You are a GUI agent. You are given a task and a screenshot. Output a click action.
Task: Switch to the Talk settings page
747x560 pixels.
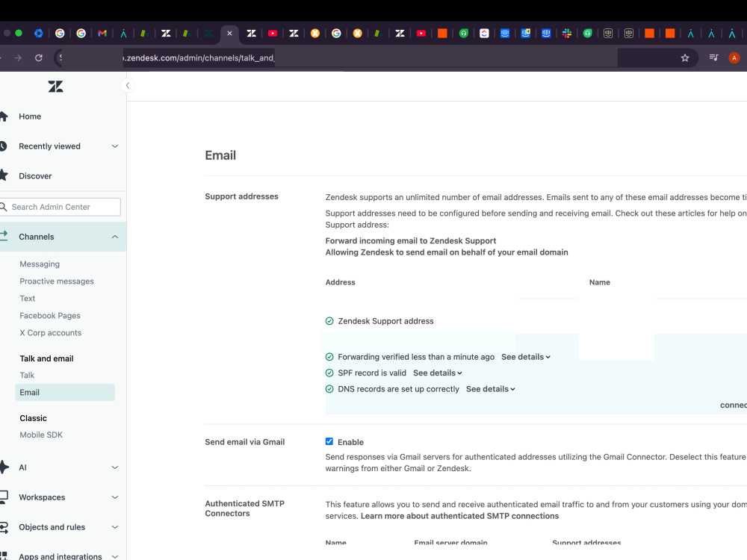[x=27, y=375]
